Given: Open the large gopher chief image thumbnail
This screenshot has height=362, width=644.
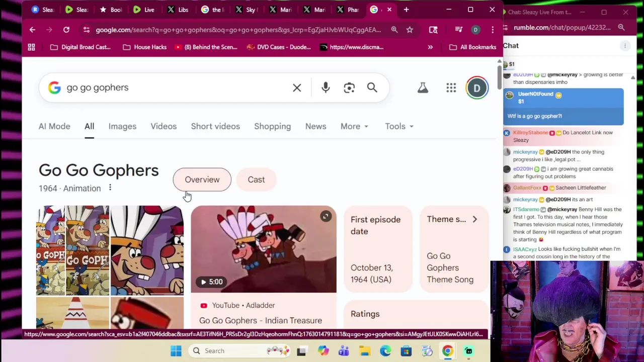Looking at the screenshot, I should [147, 250].
